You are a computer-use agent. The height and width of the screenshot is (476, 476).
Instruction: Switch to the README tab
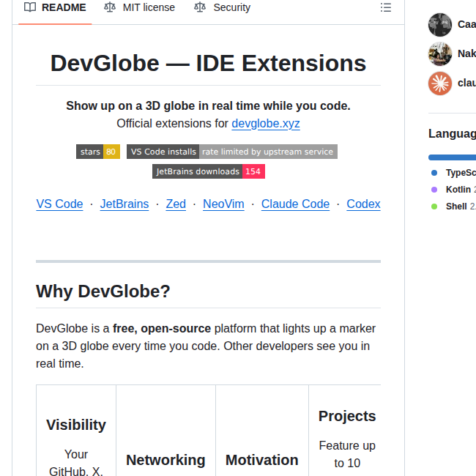click(x=55, y=8)
